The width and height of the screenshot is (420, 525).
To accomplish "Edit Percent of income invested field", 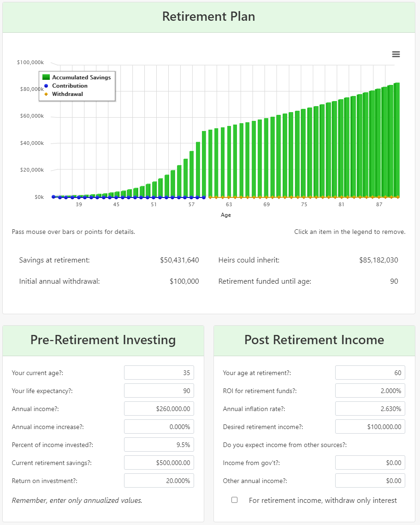I will pyautogui.click(x=159, y=445).
